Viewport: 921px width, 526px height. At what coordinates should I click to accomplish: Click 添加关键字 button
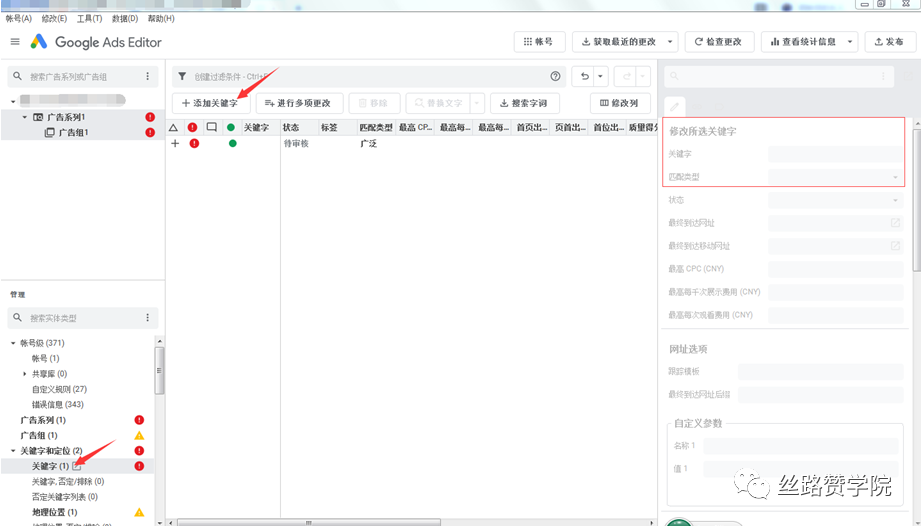pyautogui.click(x=211, y=103)
